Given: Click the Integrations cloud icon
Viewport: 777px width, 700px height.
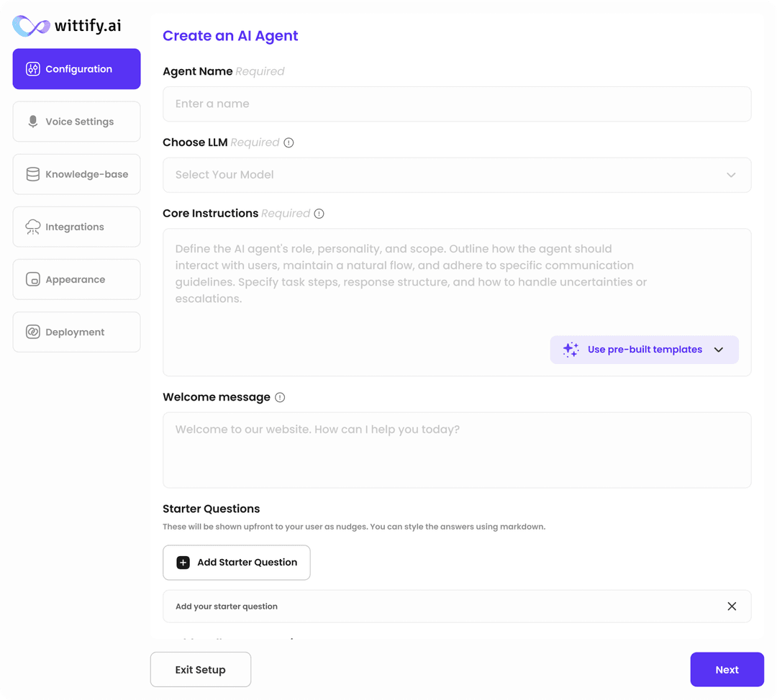Looking at the screenshot, I should pos(33,226).
